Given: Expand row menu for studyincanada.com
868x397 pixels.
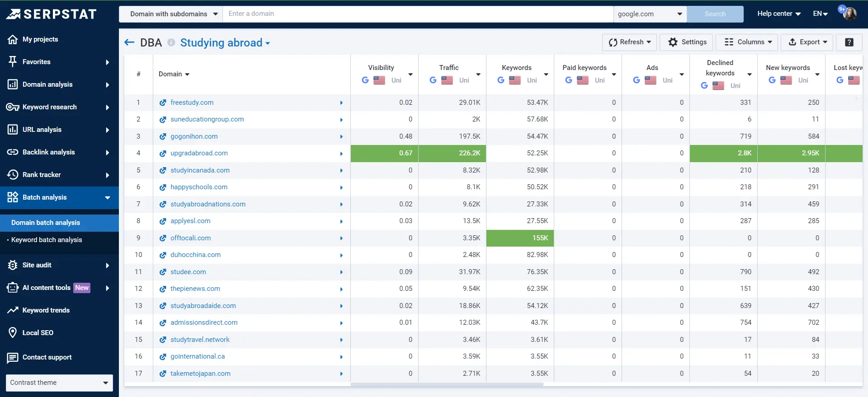Looking at the screenshot, I should coord(341,170).
